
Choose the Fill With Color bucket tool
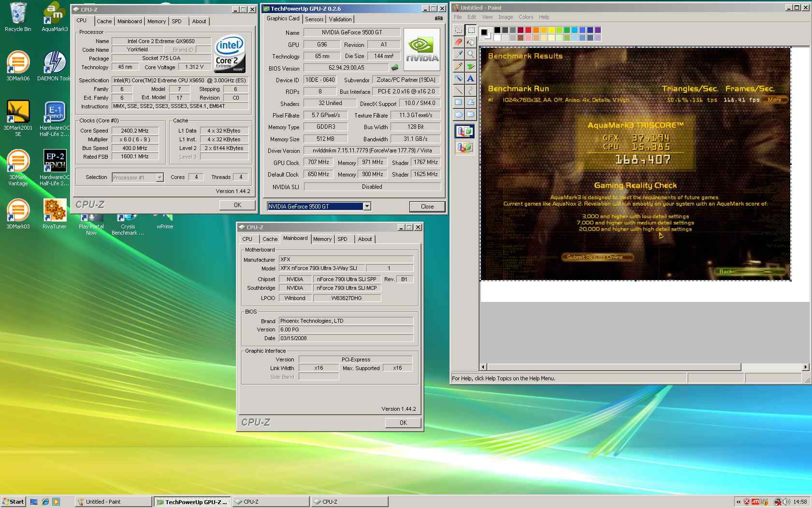click(x=471, y=42)
